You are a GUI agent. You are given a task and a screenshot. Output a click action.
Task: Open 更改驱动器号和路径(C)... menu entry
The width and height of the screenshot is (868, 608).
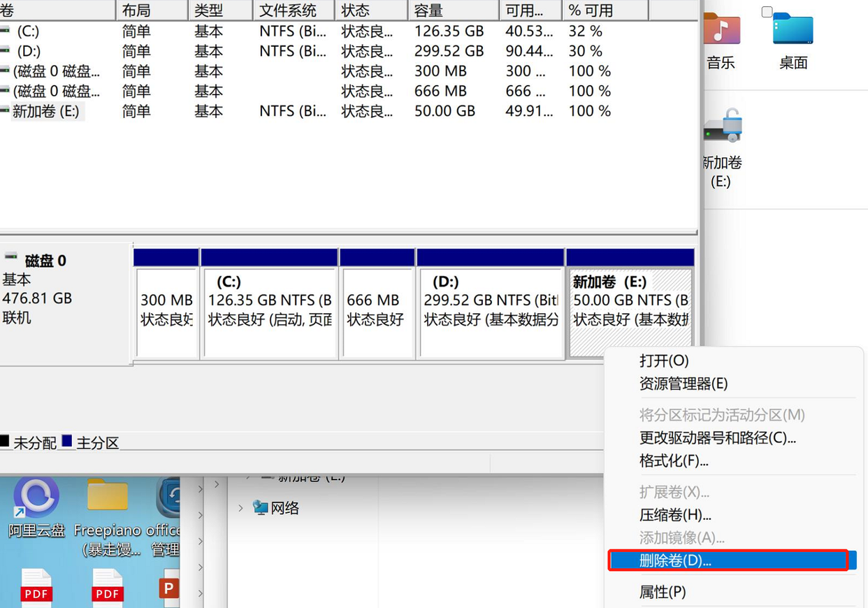718,438
